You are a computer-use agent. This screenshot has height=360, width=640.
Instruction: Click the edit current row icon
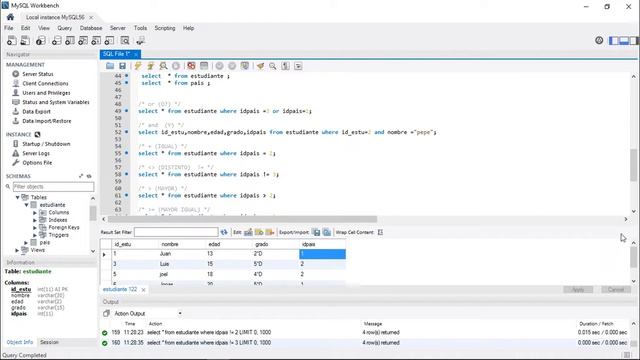(x=248, y=232)
